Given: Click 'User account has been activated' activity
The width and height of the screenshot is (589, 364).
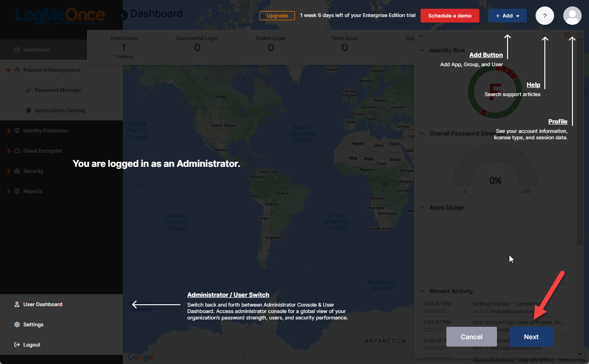Looking at the screenshot, I should coord(496,326).
